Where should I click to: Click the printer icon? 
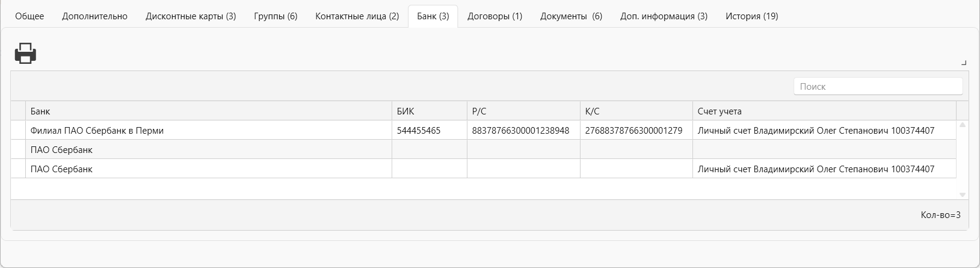(x=25, y=54)
